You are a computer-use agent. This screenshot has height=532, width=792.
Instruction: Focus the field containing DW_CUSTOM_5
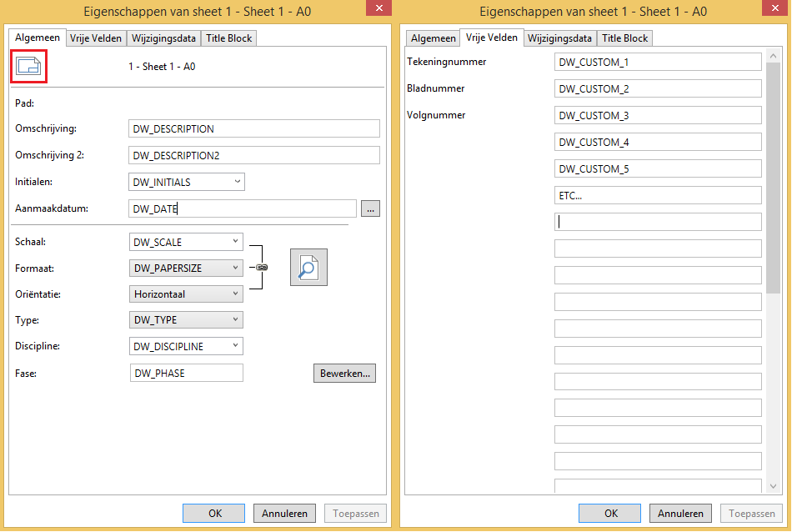[x=658, y=168]
